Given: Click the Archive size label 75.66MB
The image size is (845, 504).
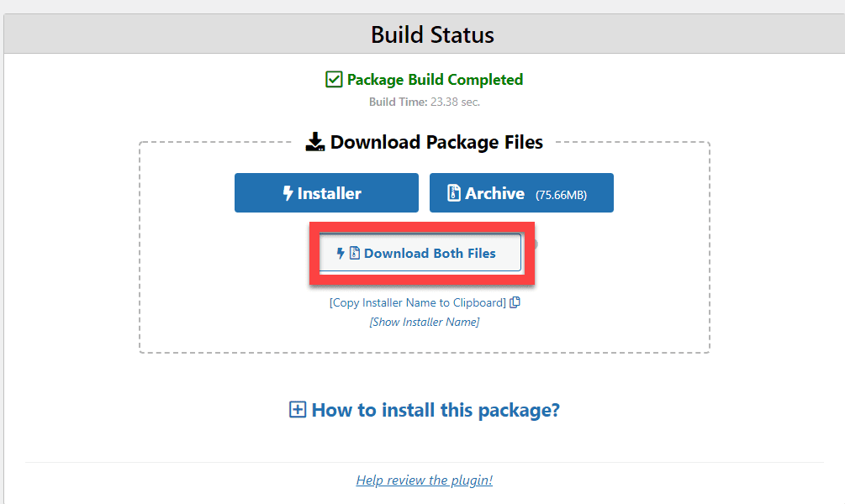Looking at the screenshot, I should tap(561, 195).
